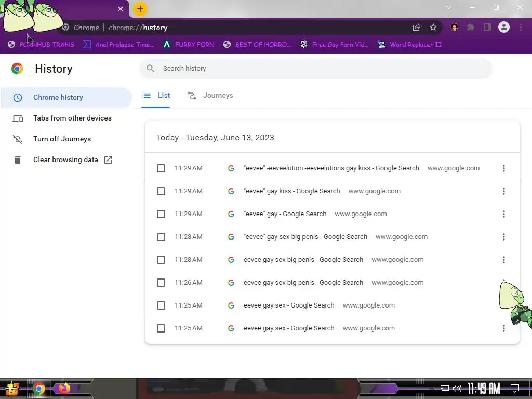Click the avatar extension icon in toolbar
Image resolution: width=532 pixels, height=399 pixels.
pos(454,27)
